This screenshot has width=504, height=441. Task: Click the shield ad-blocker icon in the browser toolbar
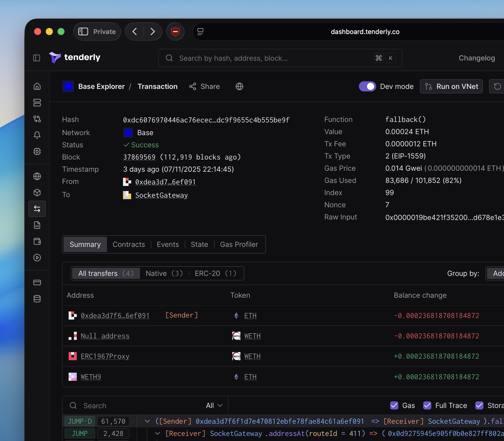click(x=175, y=31)
